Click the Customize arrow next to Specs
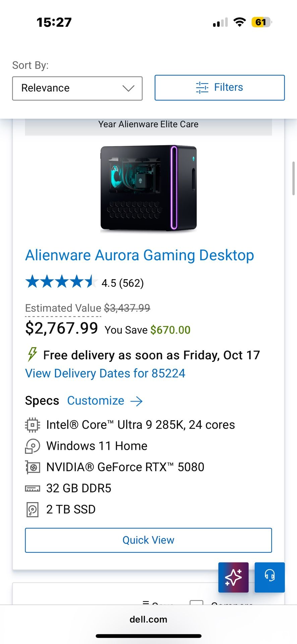 pos(136,401)
